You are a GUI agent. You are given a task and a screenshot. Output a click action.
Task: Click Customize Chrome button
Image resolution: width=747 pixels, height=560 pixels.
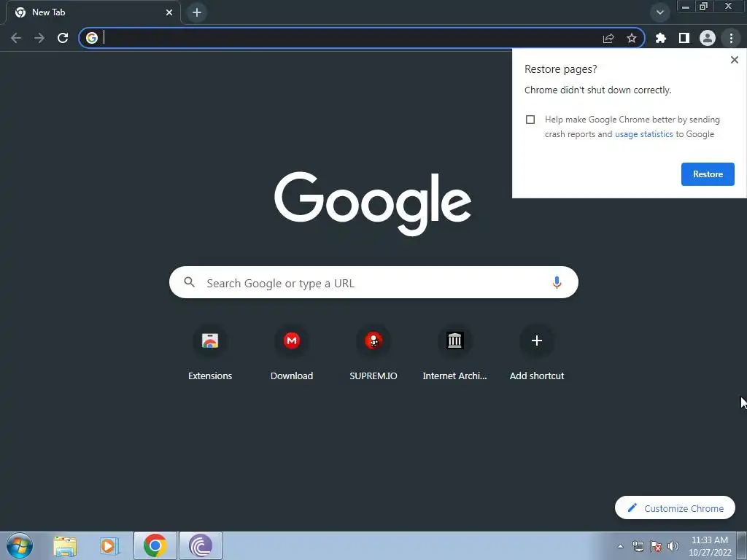[675, 508]
